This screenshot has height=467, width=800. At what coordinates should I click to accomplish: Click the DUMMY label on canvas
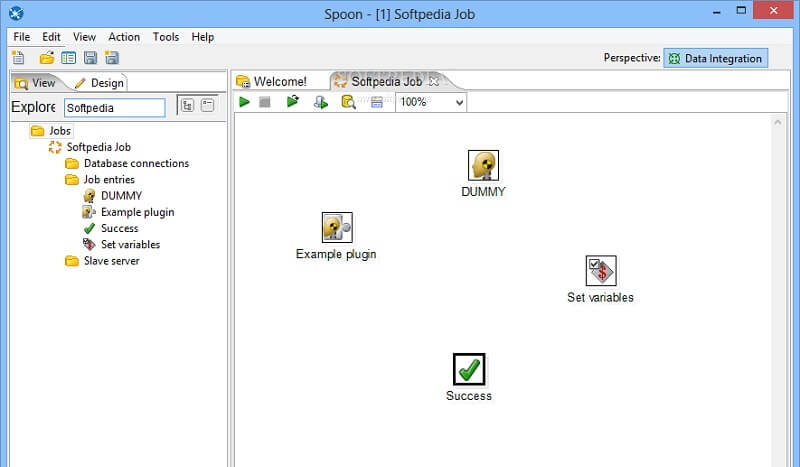tap(483, 192)
